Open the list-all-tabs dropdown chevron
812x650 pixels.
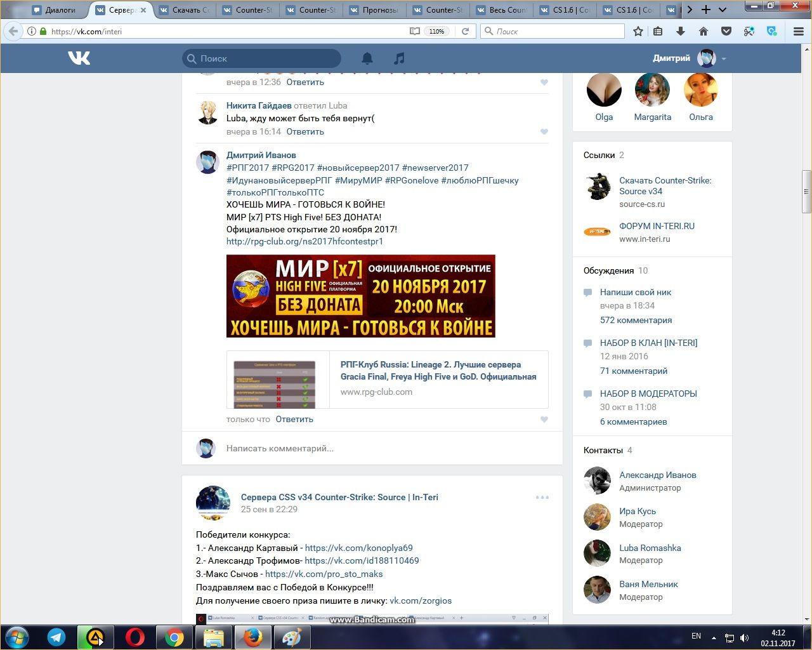(723, 10)
